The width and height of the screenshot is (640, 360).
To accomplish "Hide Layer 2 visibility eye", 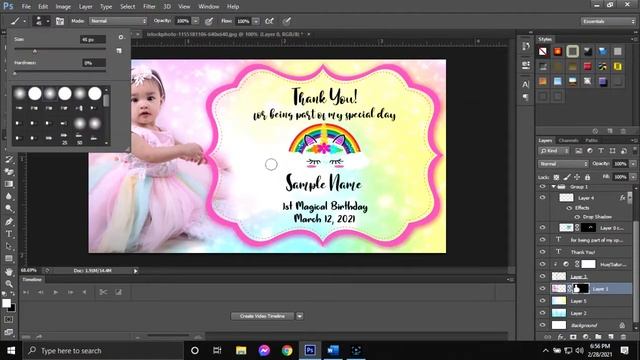I will point(542,313).
